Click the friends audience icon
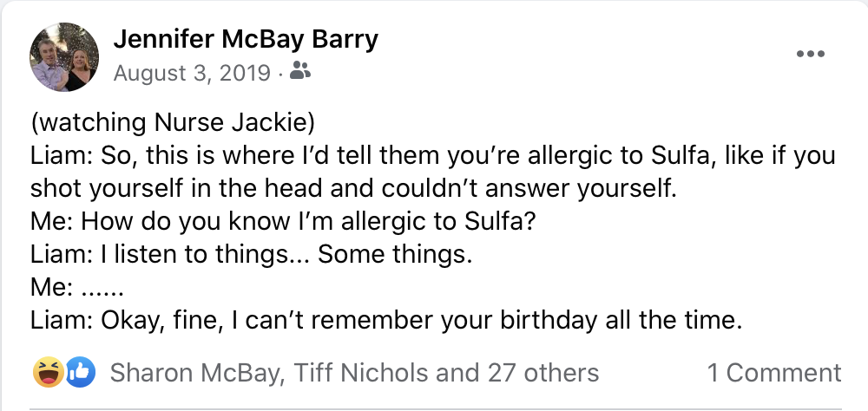The width and height of the screenshot is (868, 411). [x=300, y=72]
